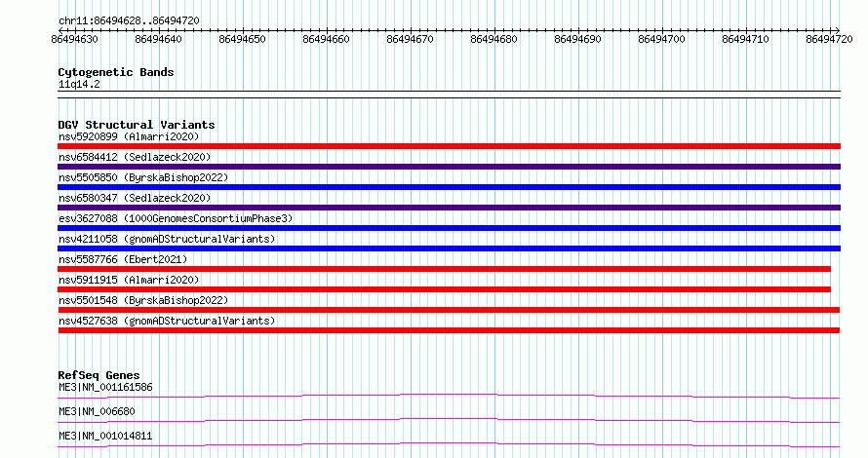
Task: Click ruler position 86494680
Action: tap(493, 39)
